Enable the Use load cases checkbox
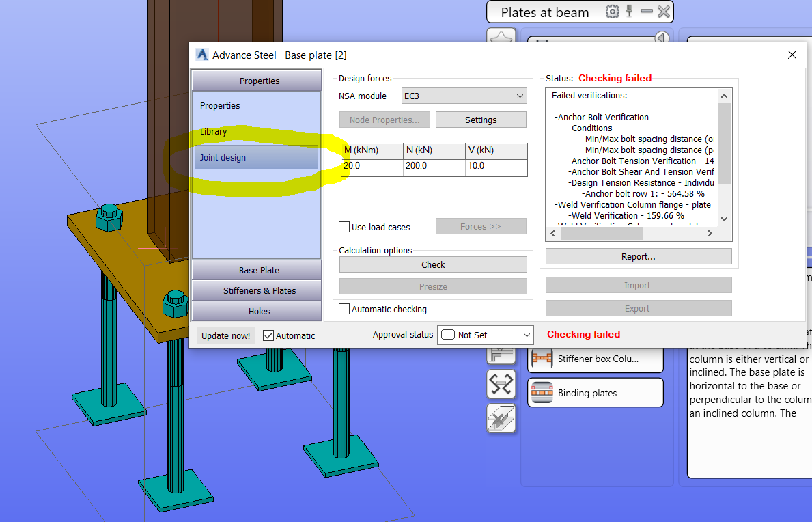 [344, 227]
